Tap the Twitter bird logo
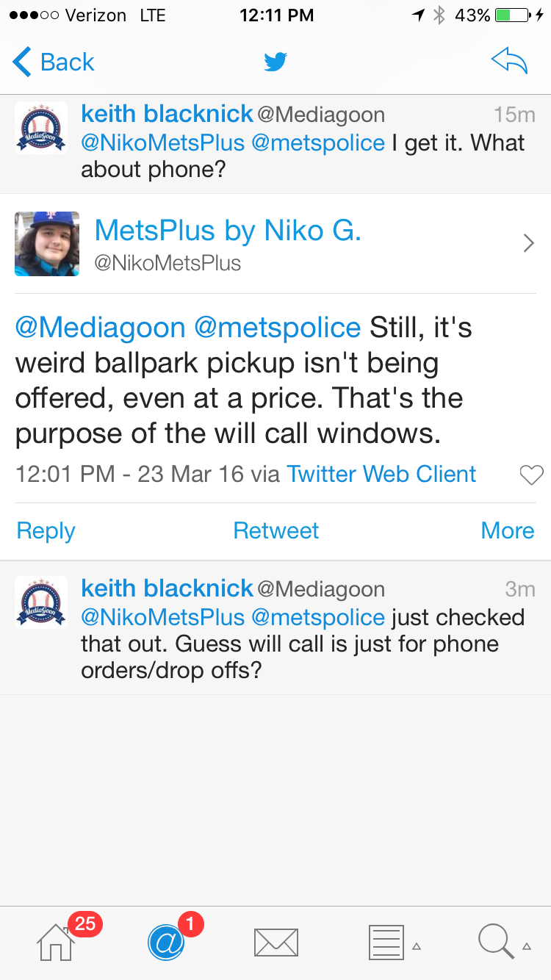This screenshot has height=980, width=551. [275, 62]
